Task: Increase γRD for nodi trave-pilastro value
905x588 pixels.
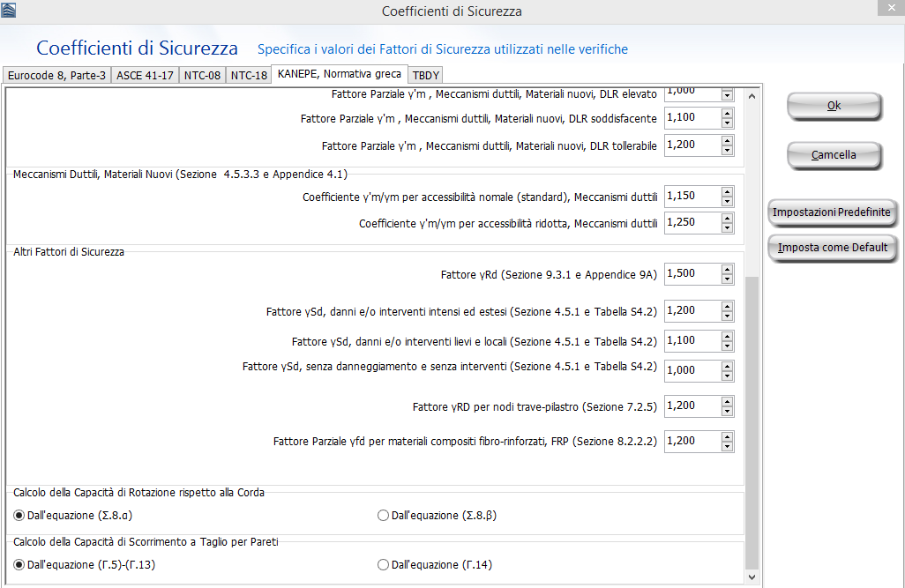Action: pyautogui.click(x=727, y=401)
